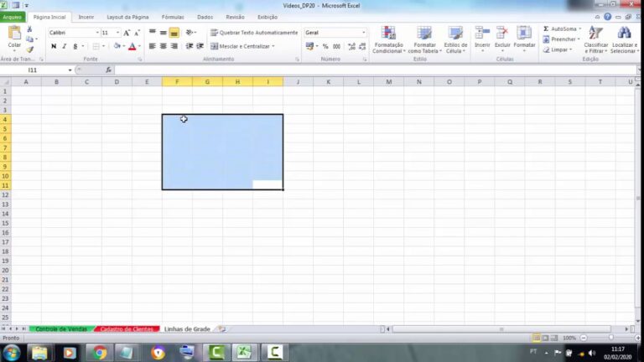The width and height of the screenshot is (644, 362).
Task: Click the fill color bucket icon
Action: 117,46
